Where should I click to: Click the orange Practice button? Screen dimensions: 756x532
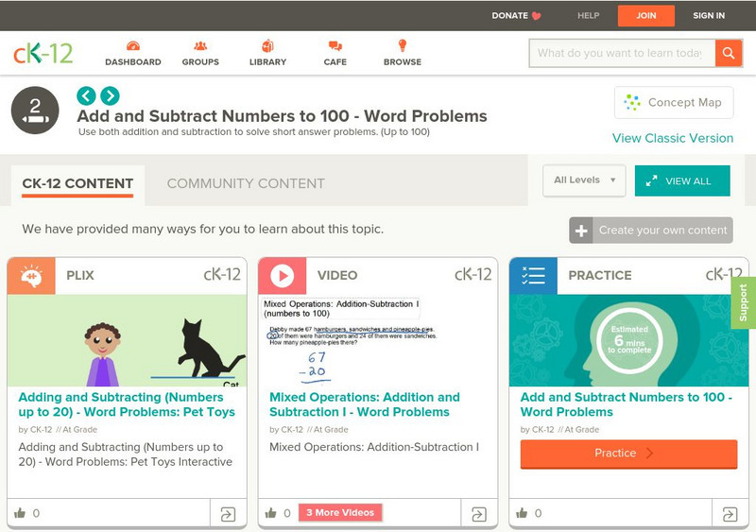[x=628, y=454]
